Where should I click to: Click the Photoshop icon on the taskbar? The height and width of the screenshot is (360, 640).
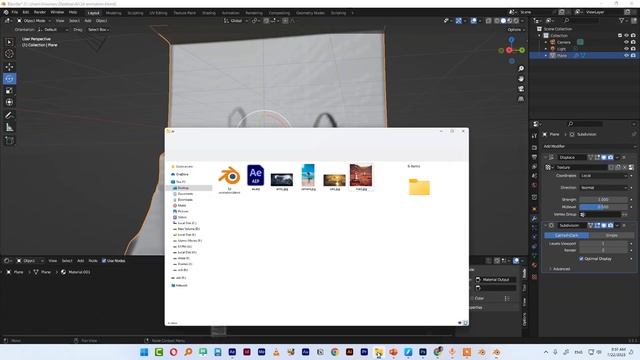(423, 352)
